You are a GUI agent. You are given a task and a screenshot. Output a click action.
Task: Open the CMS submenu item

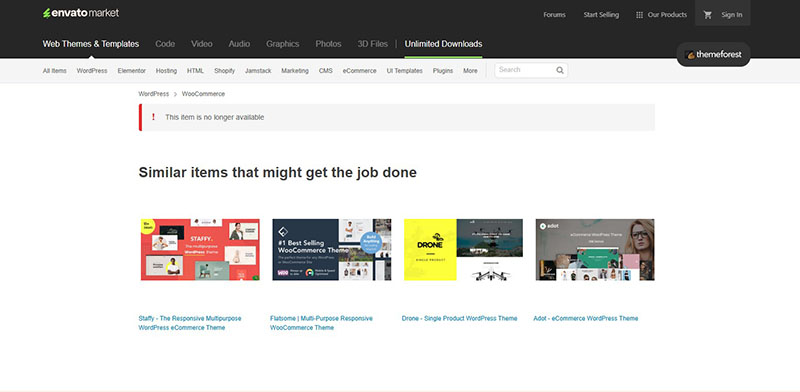click(x=326, y=71)
